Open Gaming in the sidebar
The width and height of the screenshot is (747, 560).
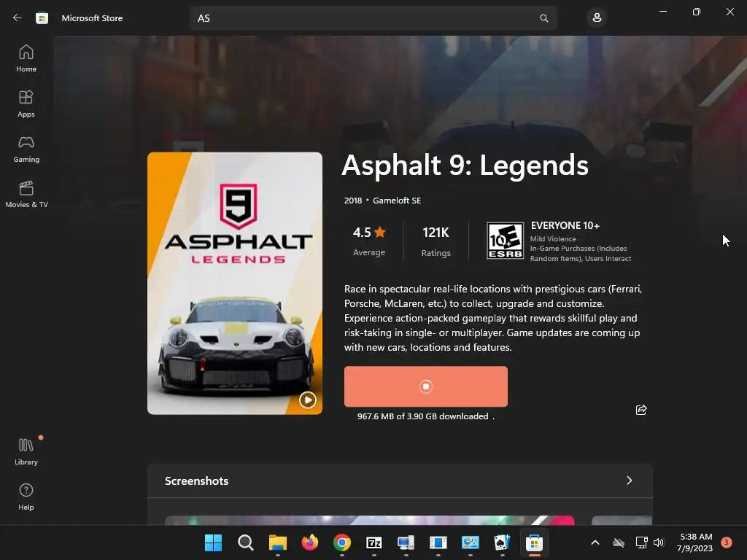pyautogui.click(x=26, y=149)
